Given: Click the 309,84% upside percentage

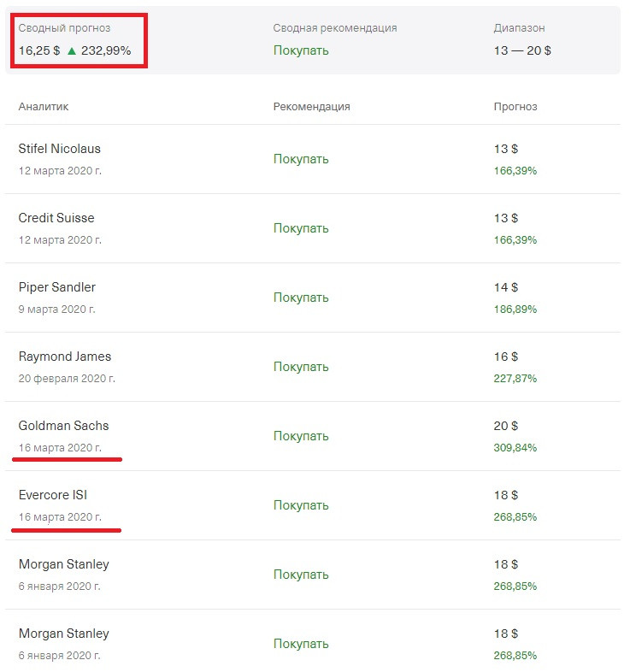Looking at the screenshot, I should [x=515, y=448].
